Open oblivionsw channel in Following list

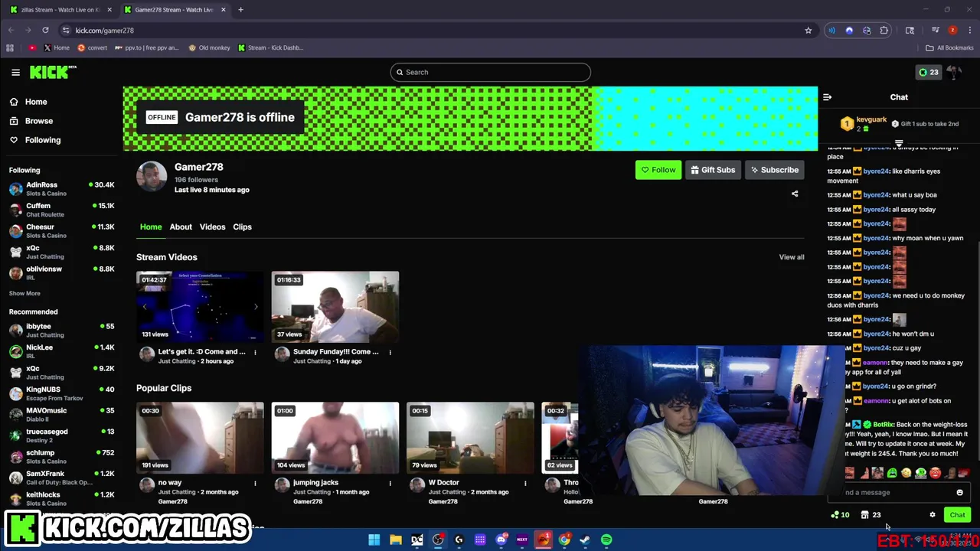[61, 273]
